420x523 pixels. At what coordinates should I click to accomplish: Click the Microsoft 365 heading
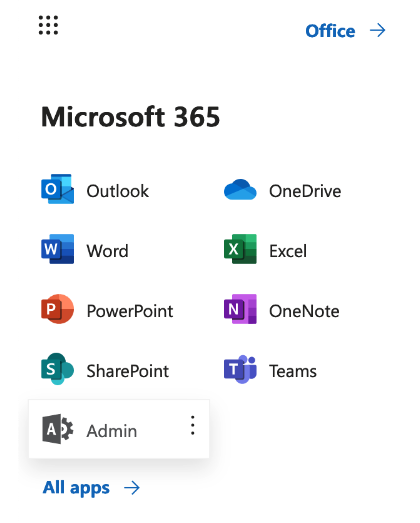click(x=130, y=117)
